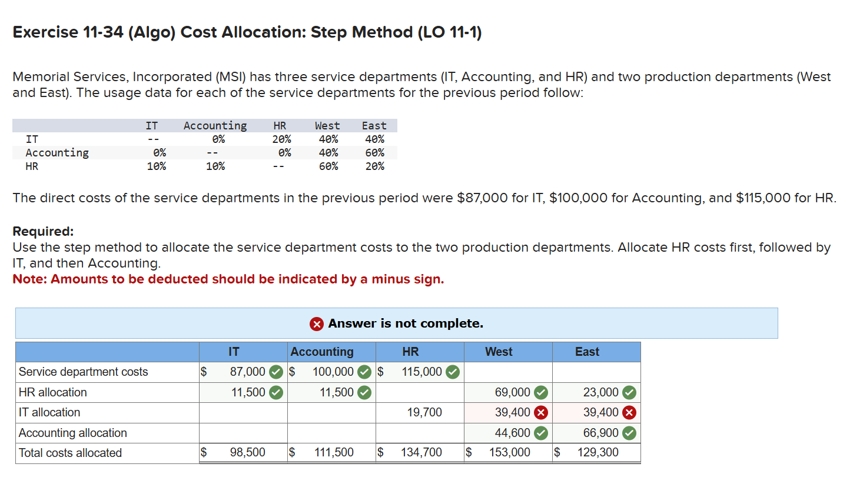The width and height of the screenshot is (863, 504).
Task: Click checkmark next to HR allocation 11,500 under IT
Action: (276, 392)
